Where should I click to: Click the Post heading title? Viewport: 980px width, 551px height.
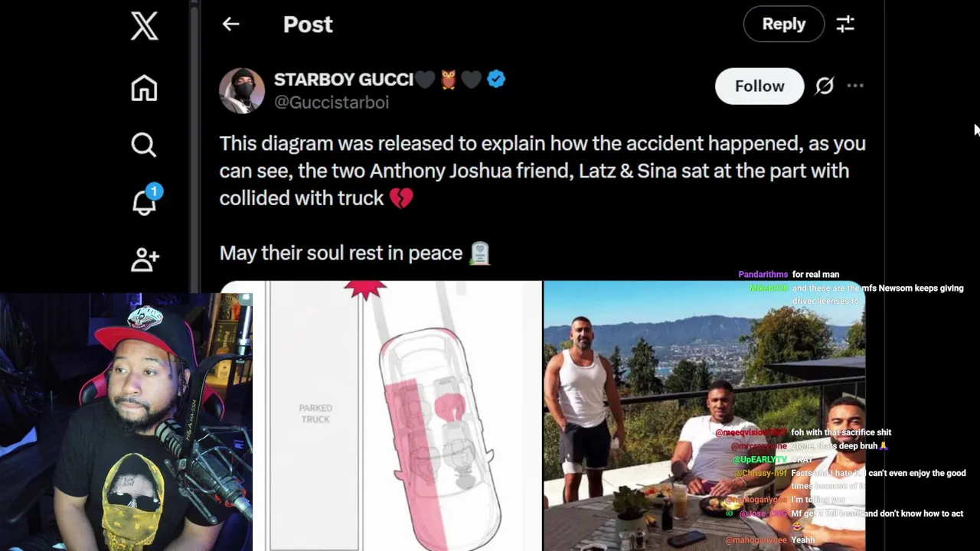(x=308, y=24)
